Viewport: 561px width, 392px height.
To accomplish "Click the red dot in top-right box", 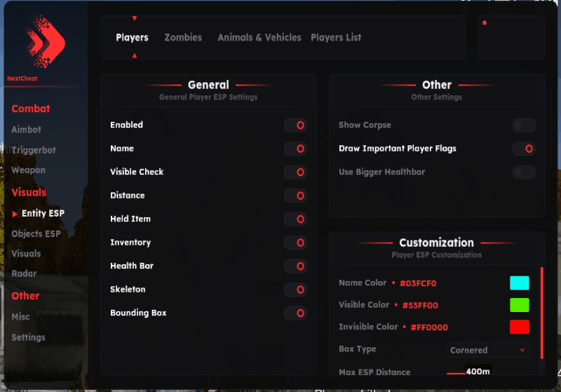I will click(485, 22).
